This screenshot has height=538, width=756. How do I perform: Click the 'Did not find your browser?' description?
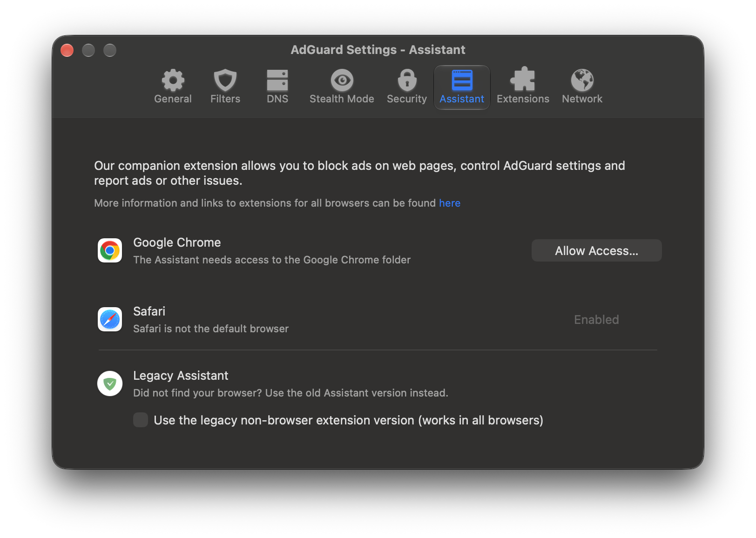[290, 393]
